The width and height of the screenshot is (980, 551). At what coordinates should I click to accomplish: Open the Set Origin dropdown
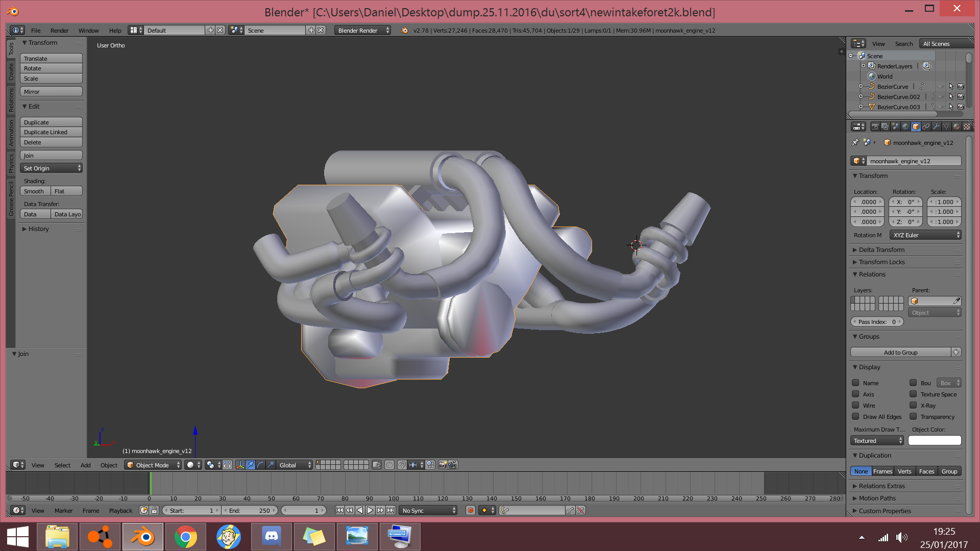point(51,168)
